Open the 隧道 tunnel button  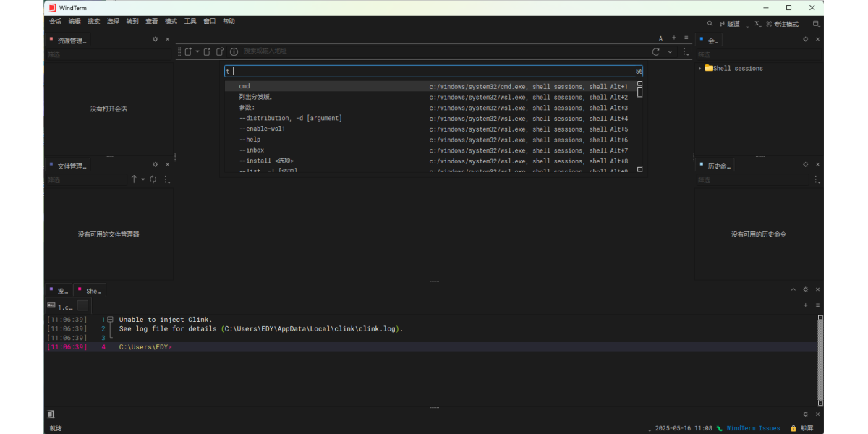pos(730,24)
